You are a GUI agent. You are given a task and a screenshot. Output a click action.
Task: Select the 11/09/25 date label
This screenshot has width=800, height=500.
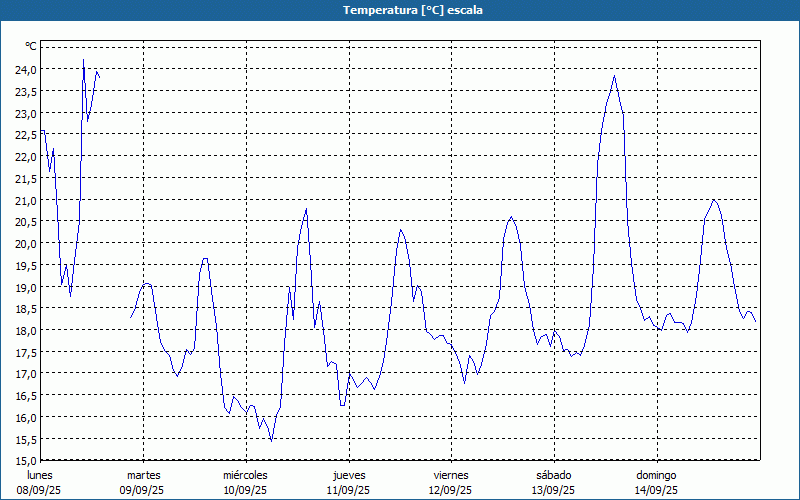click(x=348, y=490)
